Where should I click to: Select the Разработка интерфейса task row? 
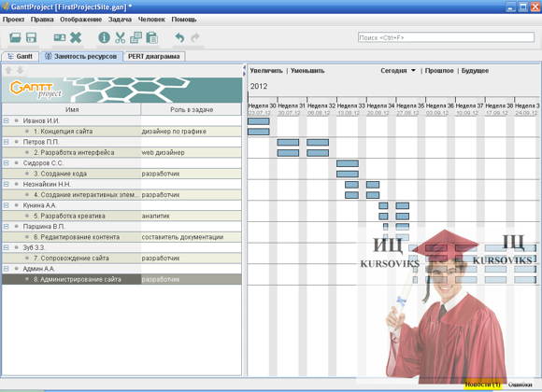click(121, 152)
